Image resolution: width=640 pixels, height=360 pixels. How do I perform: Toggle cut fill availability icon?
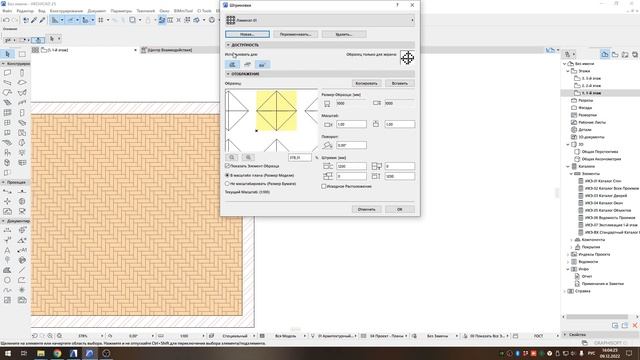pyautogui.click(x=262, y=64)
